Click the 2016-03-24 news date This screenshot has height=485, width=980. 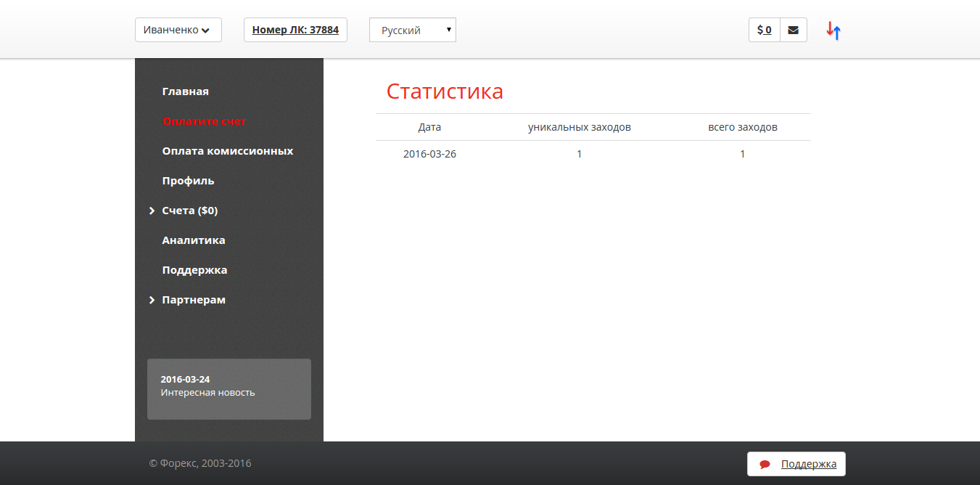(x=186, y=379)
